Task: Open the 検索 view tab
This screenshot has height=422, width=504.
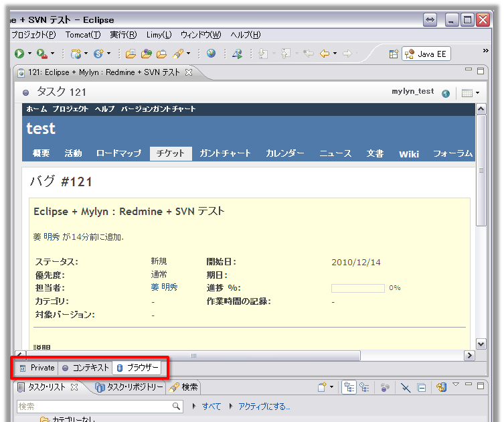Action: pyautogui.click(x=184, y=387)
